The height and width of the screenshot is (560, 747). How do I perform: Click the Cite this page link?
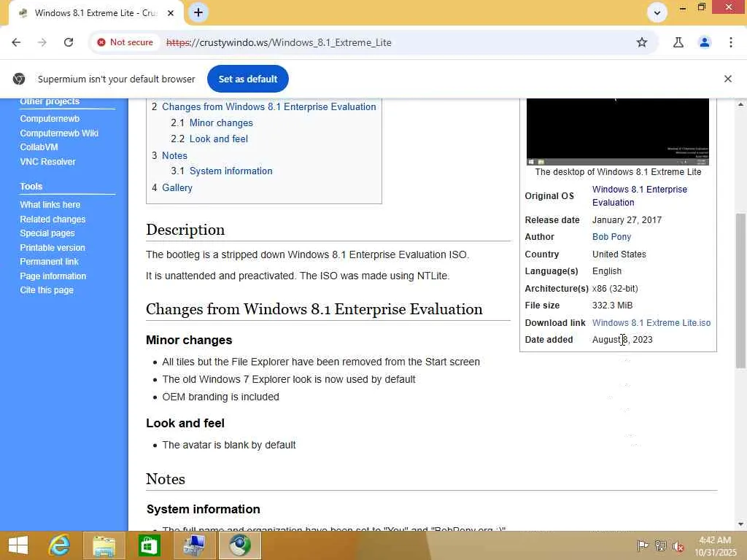[x=47, y=290]
